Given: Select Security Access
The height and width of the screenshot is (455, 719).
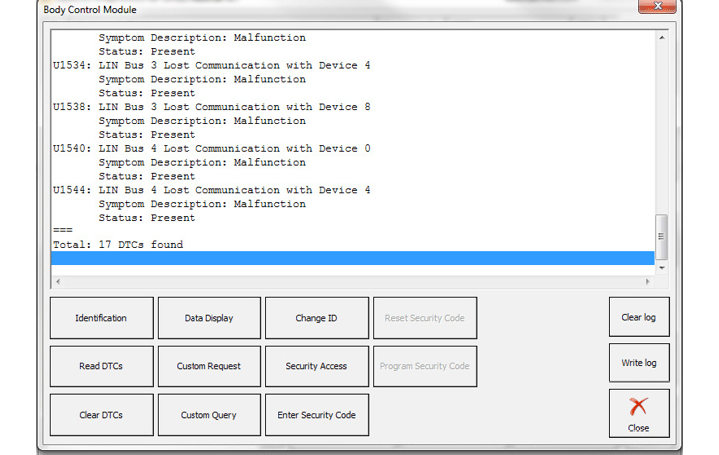Looking at the screenshot, I should point(316,366).
